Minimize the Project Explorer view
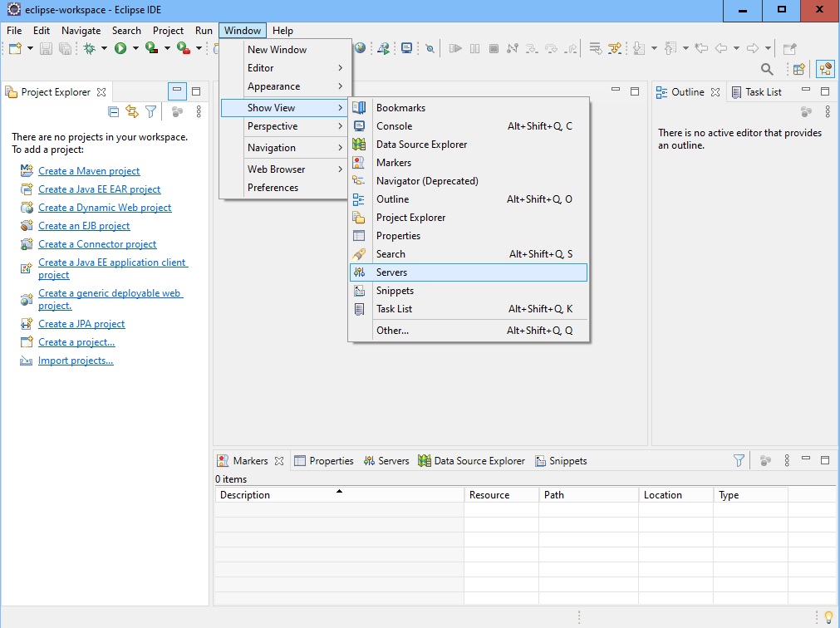Viewport: 840px width, 628px height. [177, 91]
